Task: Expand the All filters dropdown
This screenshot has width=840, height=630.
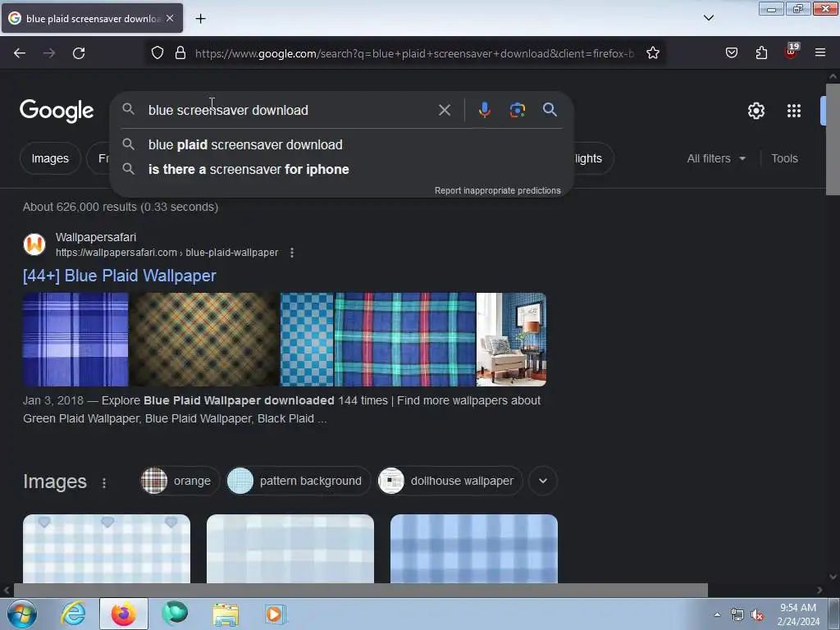Action: (716, 158)
